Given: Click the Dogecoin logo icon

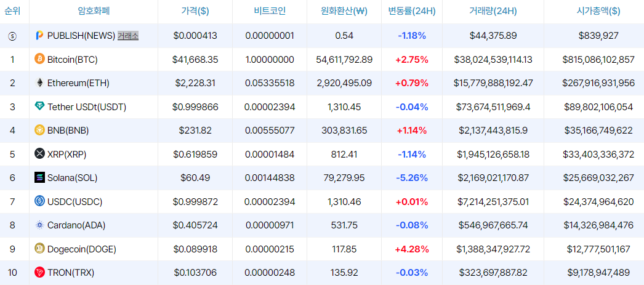Looking at the screenshot, I should click(x=39, y=248).
